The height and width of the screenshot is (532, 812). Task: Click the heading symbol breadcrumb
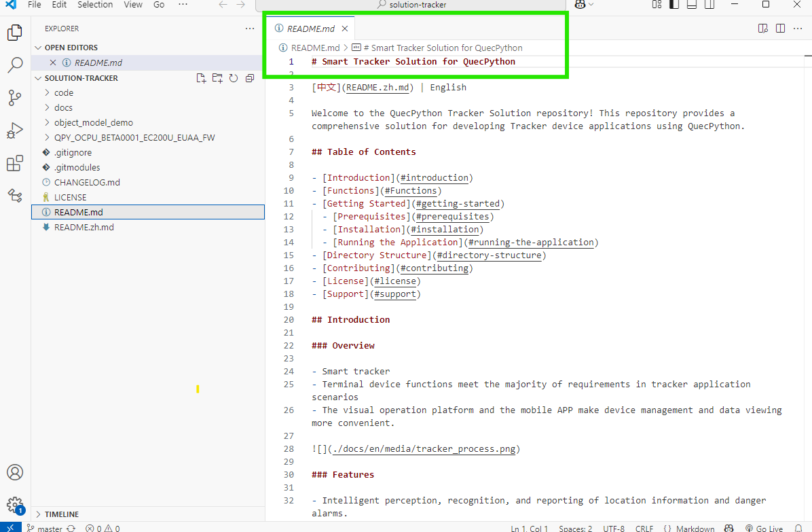438,48
